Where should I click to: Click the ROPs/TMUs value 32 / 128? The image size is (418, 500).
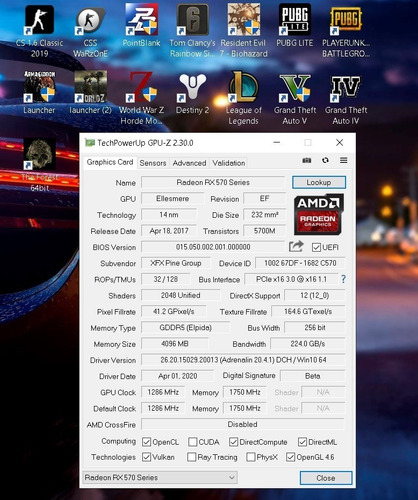(166, 279)
